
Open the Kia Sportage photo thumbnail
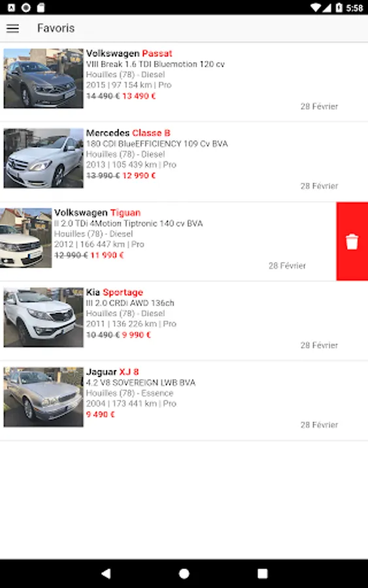pos(44,318)
